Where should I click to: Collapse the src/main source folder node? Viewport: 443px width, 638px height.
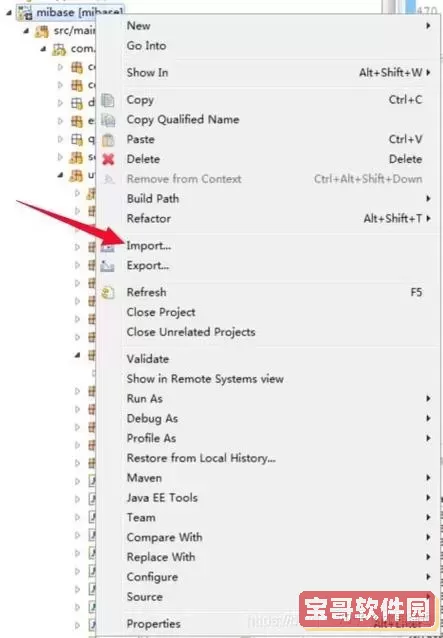point(27,31)
